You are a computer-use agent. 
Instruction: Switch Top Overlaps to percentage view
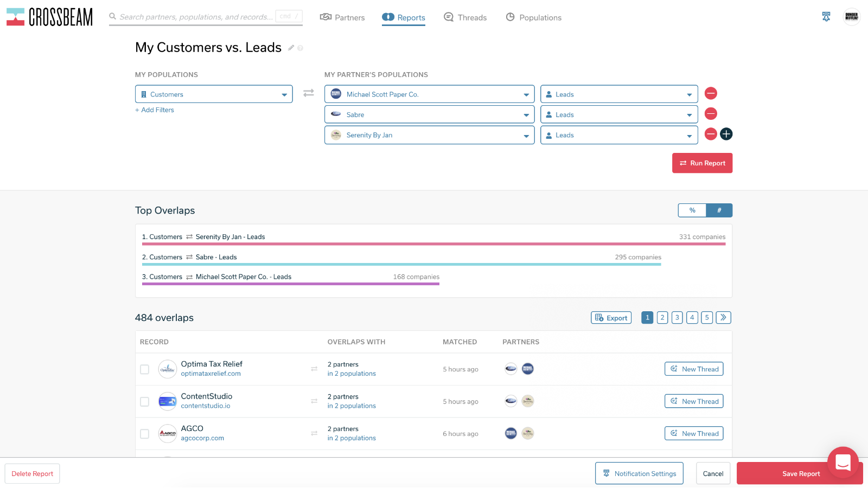pyautogui.click(x=692, y=210)
